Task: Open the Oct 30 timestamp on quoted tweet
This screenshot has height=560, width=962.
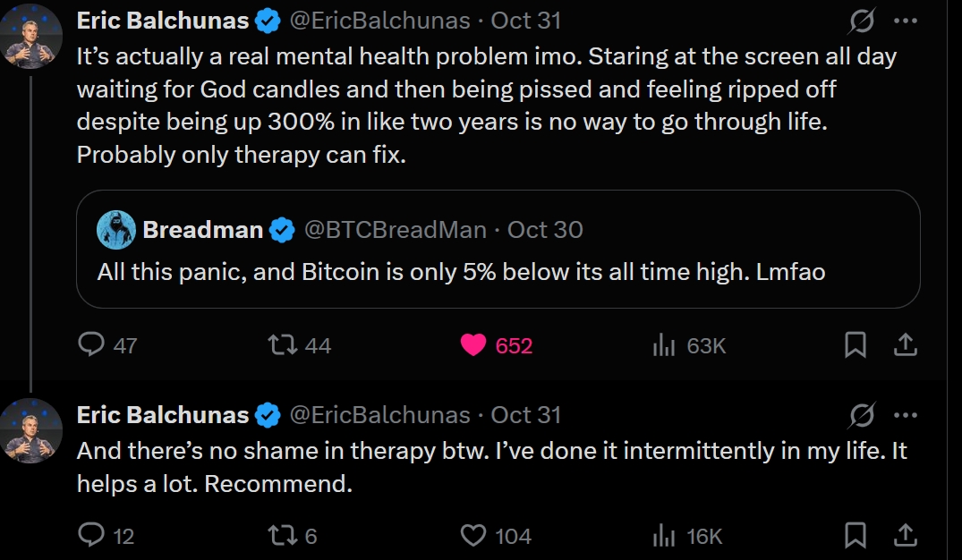Action: [545, 230]
